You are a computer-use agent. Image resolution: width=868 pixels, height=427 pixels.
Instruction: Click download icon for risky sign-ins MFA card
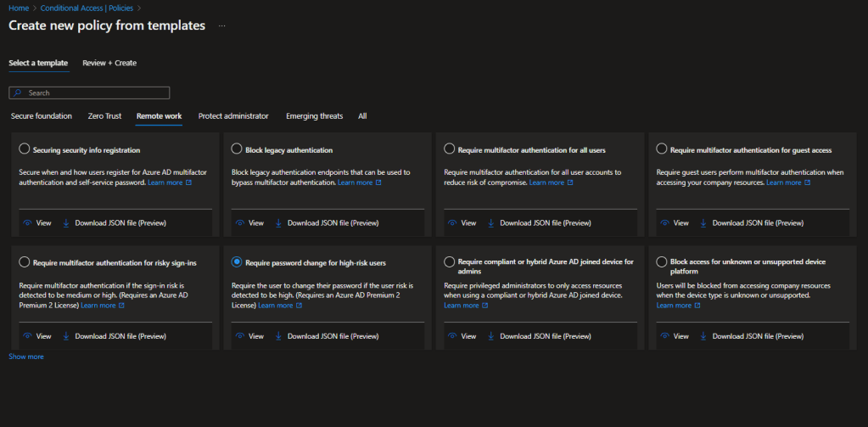coord(66,336)
